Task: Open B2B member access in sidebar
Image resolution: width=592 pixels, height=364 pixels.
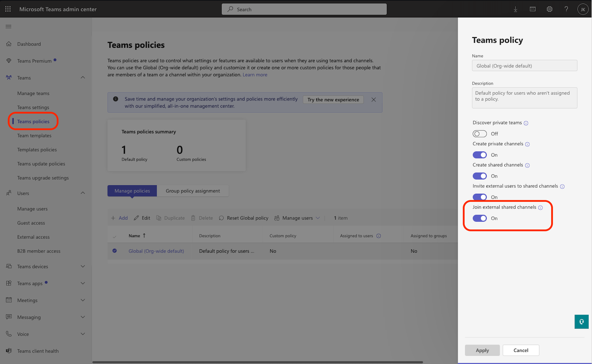Action: [x=39, y=251]
